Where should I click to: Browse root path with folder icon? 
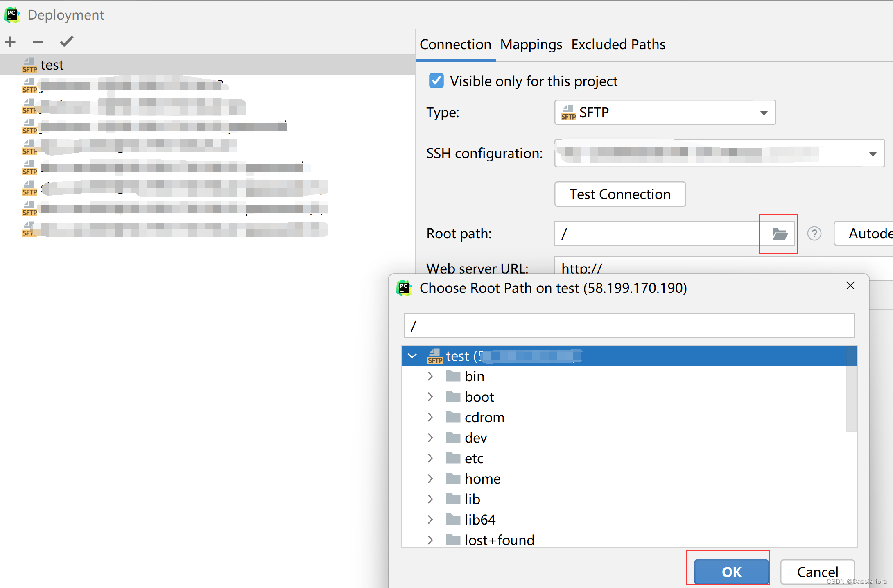(x=780, y=234)
